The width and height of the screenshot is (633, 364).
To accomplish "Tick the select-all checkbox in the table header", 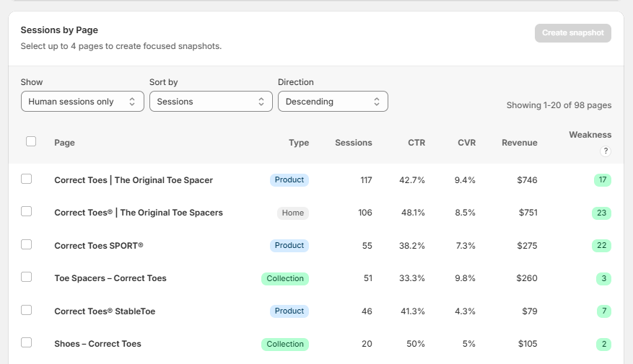I will tap(31, 141).
